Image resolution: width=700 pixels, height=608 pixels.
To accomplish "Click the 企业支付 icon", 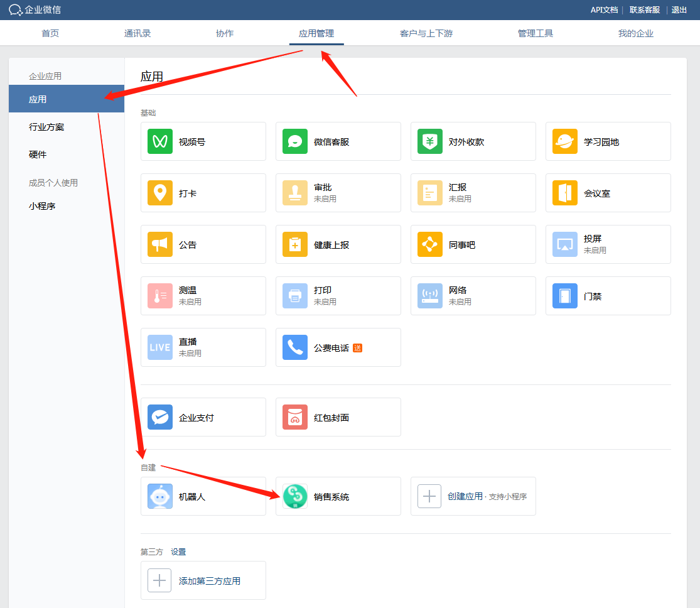I will pyautogui.click(x=160, y=417).
